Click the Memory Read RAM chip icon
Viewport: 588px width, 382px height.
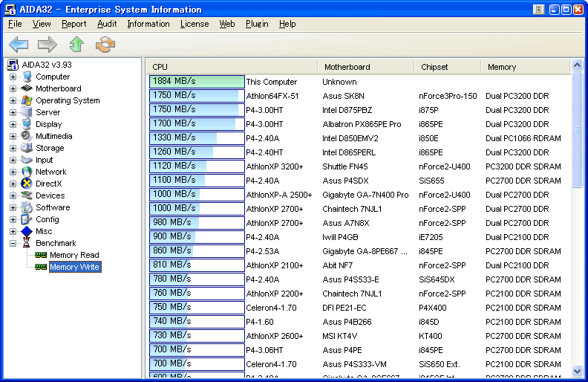click(41, 255)
